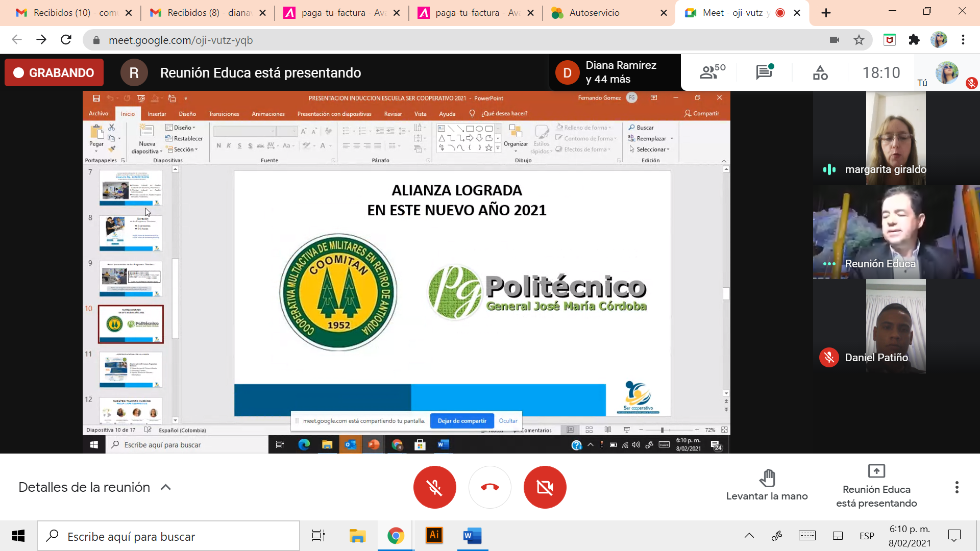The image size is (980, 551).
Task: Click Ocultar link in sharing bar
Action: click(508, 421)
